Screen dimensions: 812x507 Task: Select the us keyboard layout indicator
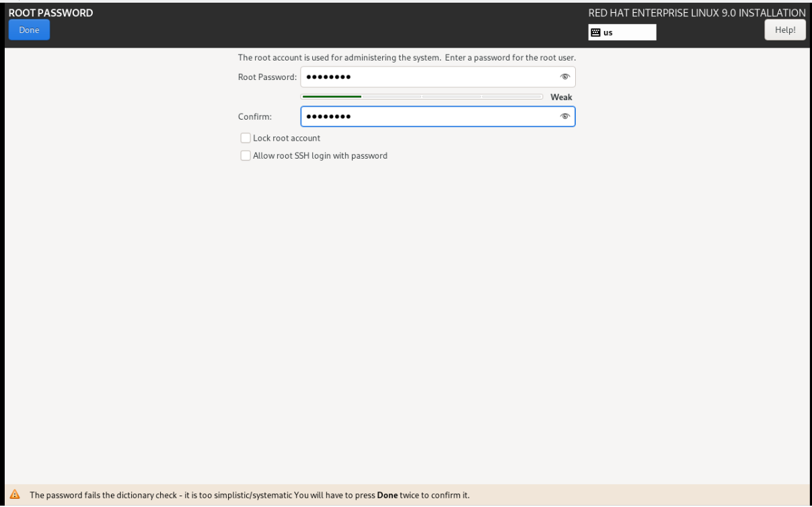[622, 32]
